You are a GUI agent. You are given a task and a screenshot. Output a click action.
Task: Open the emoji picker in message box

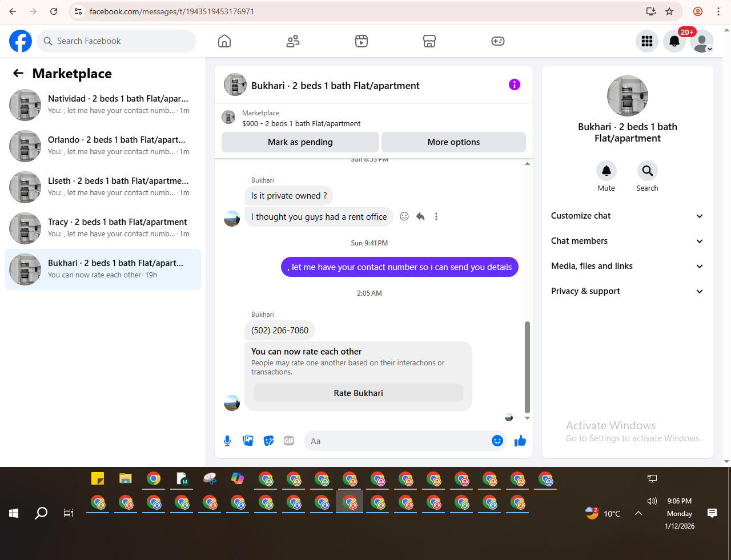(497, 441)
